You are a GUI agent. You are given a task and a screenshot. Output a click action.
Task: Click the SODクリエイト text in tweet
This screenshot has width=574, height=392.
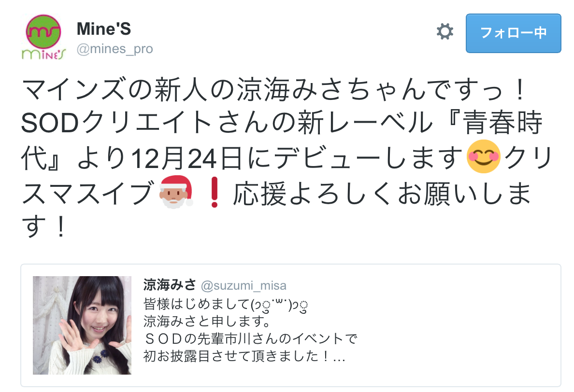[117, 123]
